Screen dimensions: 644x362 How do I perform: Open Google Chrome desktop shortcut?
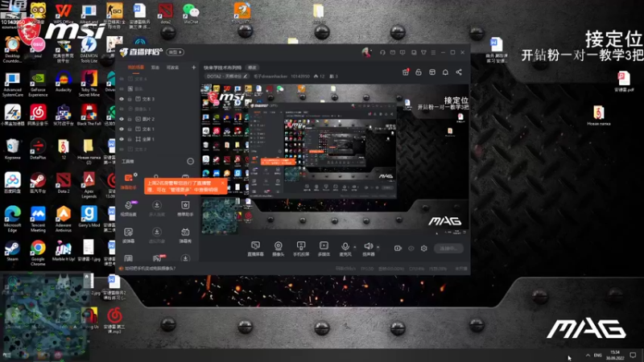click(38, 252)
